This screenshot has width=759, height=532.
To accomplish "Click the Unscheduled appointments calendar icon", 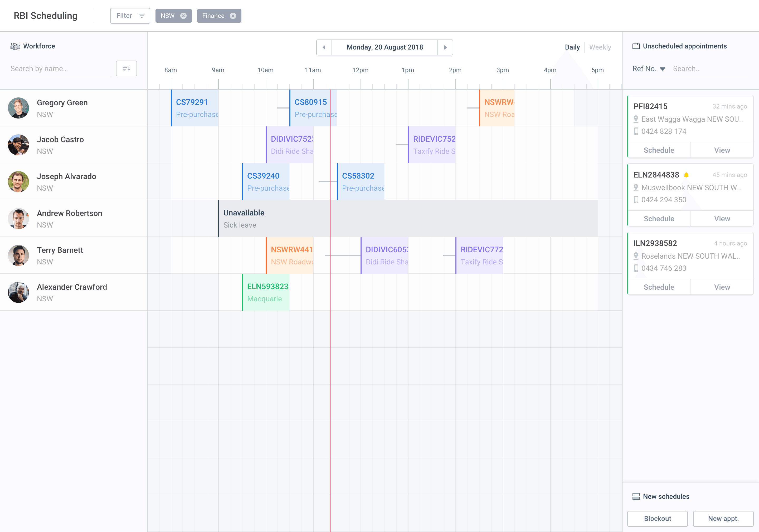I will [x=636, y=46].
